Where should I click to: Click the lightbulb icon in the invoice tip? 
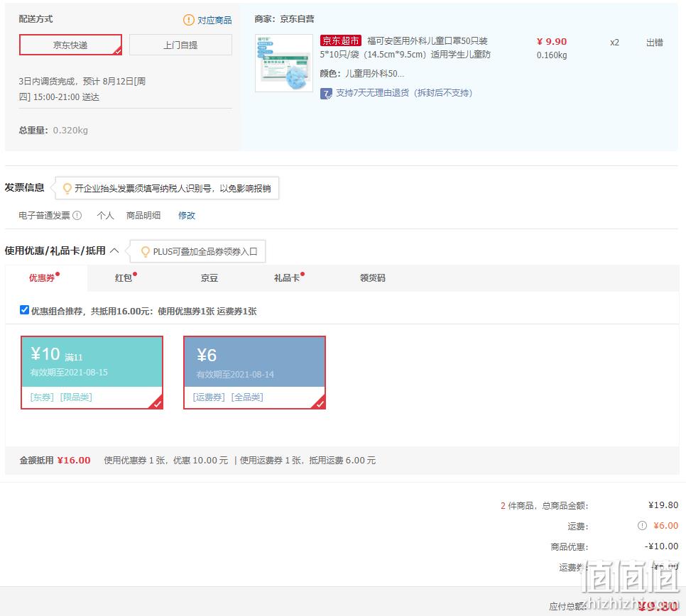[x=67, y=189]
